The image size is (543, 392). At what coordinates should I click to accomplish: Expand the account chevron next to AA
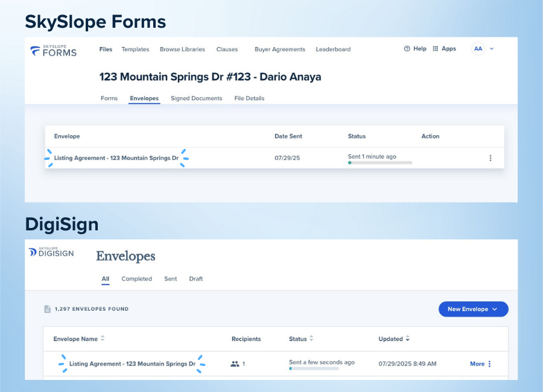coord(491,49)
